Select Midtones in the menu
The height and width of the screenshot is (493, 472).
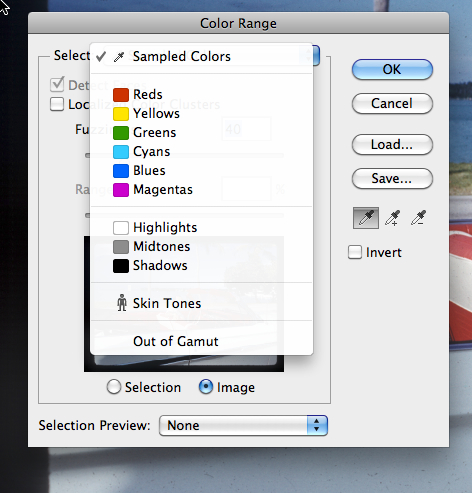point(201,247)
